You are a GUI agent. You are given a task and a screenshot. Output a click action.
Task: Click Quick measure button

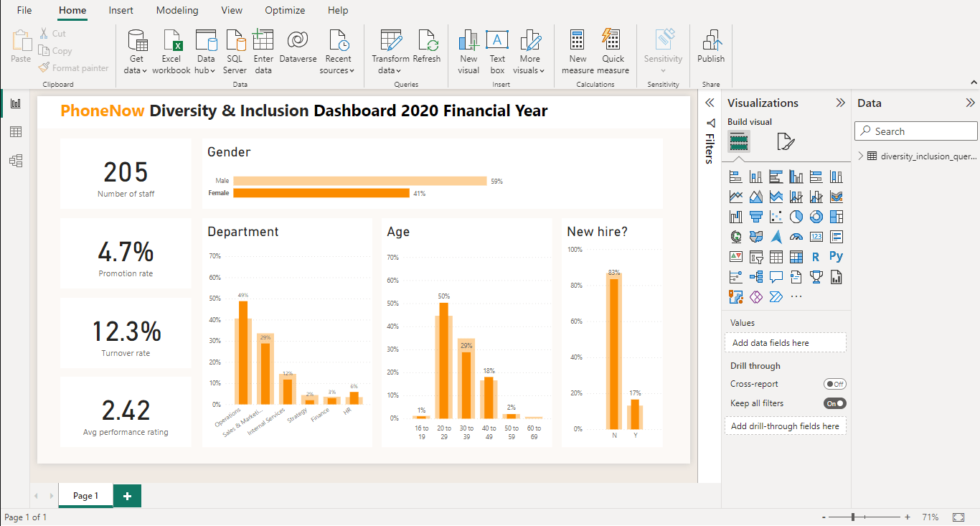(x=613, y=52)
